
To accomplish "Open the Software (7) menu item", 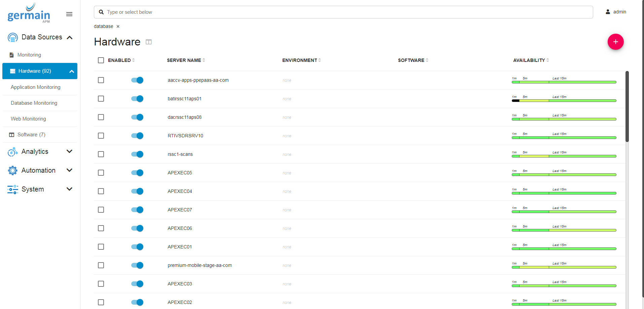I will [x=31, y=135].
